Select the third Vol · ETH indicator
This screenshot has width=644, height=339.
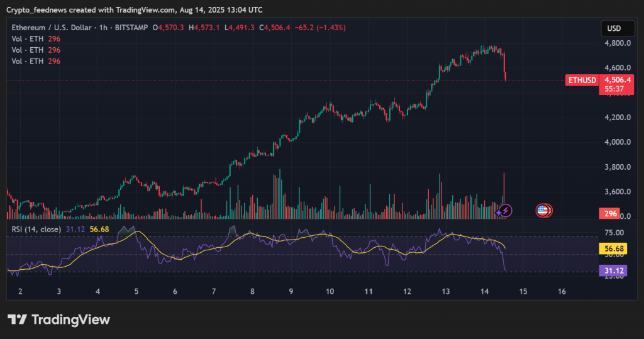click(x=28, y=61)
